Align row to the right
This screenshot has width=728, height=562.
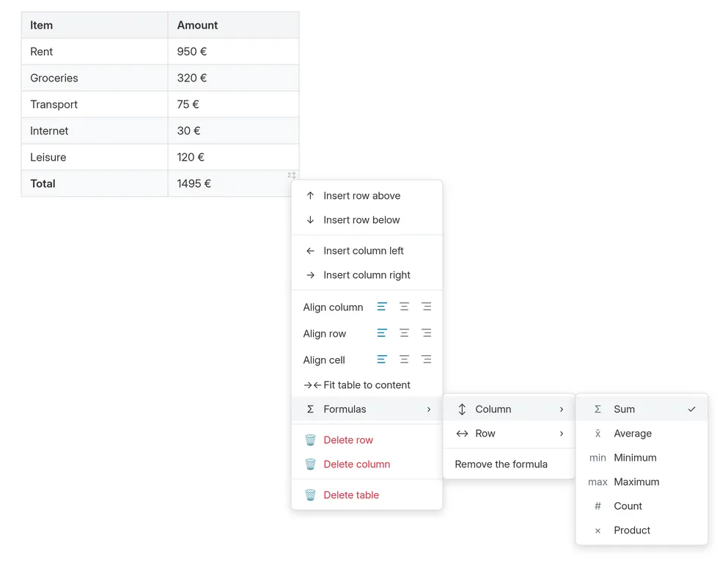(x=426, y=333)
